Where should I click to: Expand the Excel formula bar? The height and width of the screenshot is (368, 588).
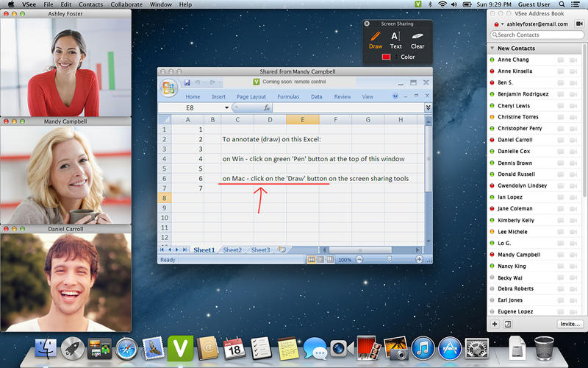coord(428,107)
